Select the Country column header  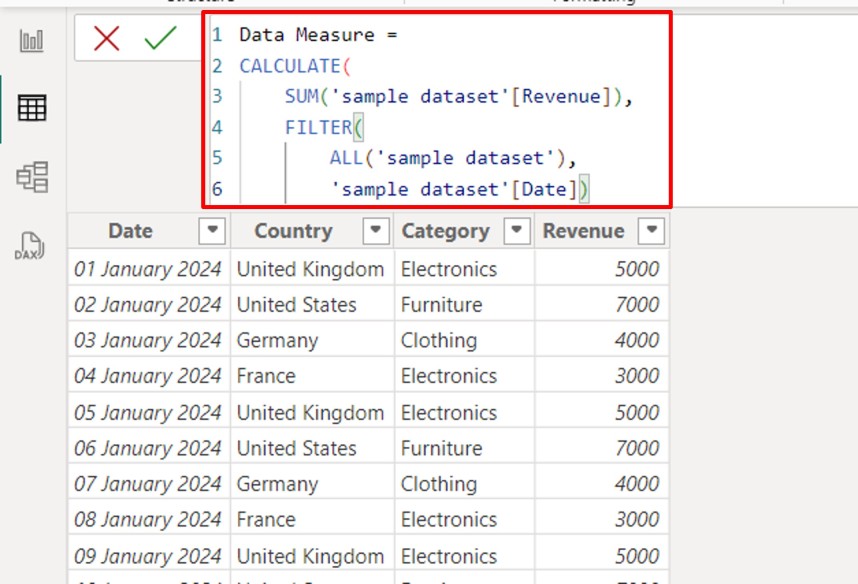click(293, 231)
